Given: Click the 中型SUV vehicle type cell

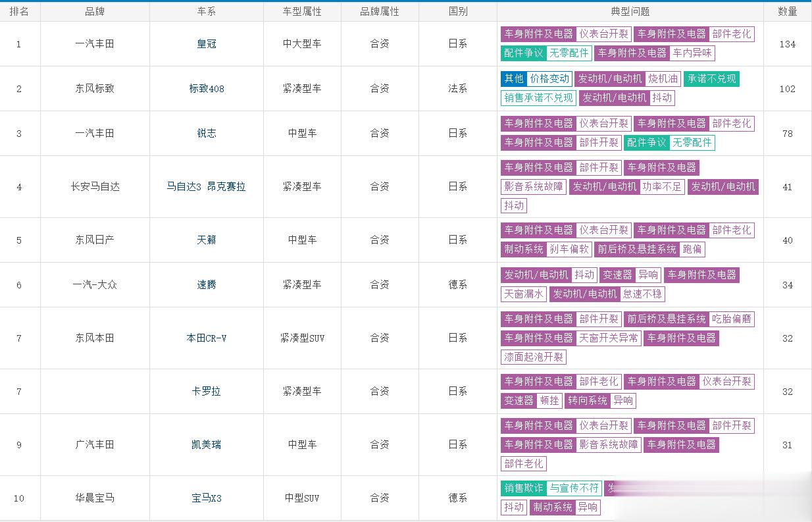Looking at the screenshot, I should click(302, 498).
